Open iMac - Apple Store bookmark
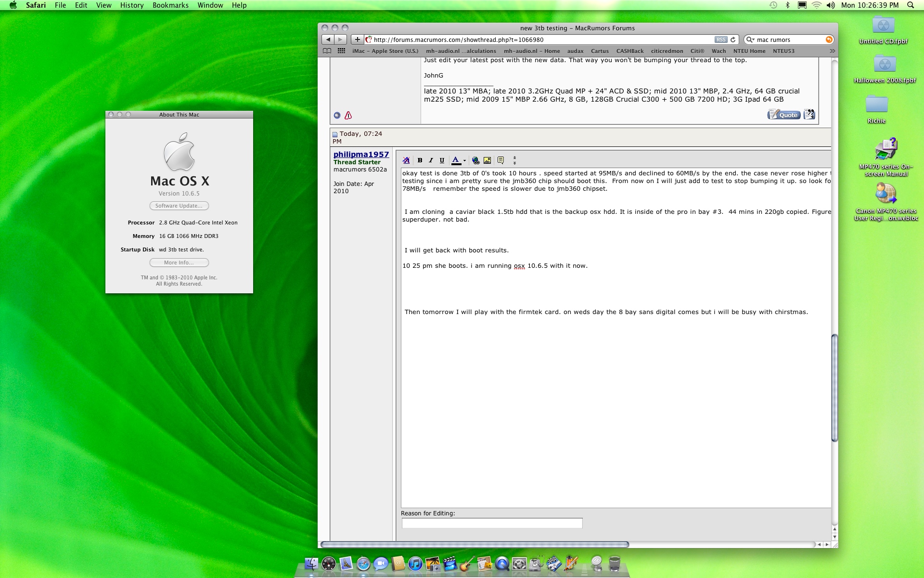Screen dimensions: 924x578 [385, 51]
